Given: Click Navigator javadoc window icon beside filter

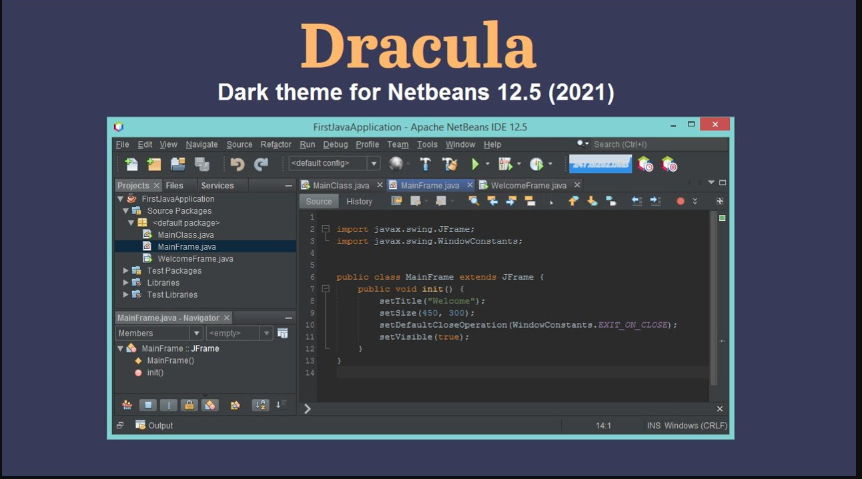Looking at the screenshot, I should 283,333.
